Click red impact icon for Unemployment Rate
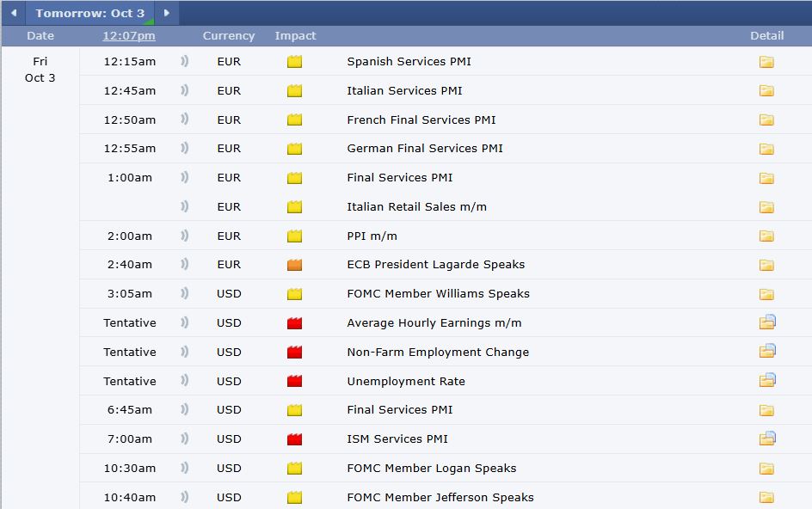 295,381
